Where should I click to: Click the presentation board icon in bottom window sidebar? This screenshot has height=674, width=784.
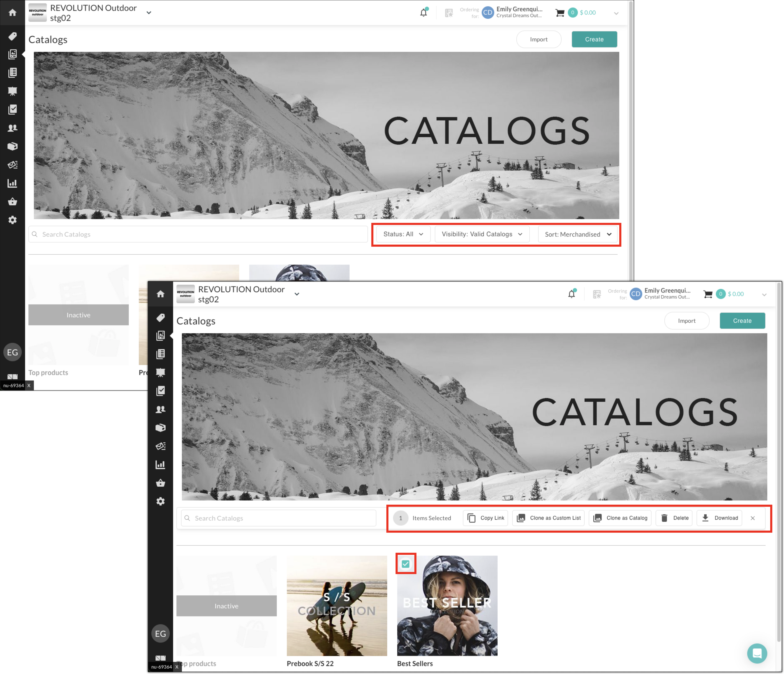point(160,373)
